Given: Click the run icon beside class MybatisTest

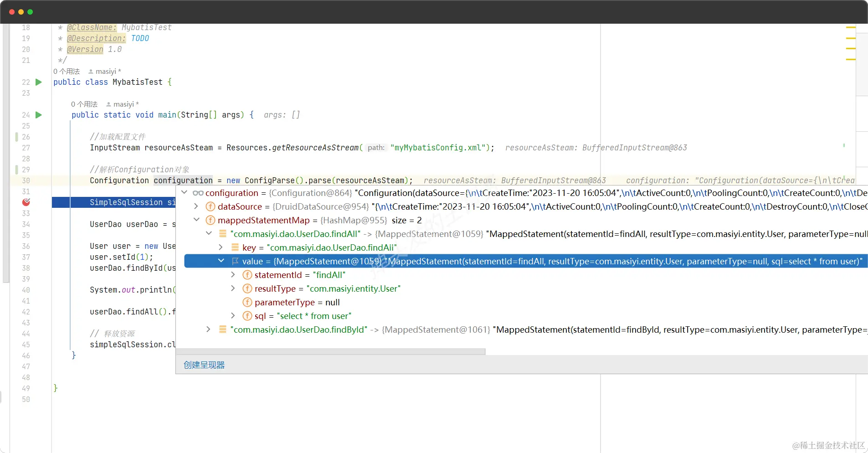Looking at the screenshot, I should pos(39,82).
